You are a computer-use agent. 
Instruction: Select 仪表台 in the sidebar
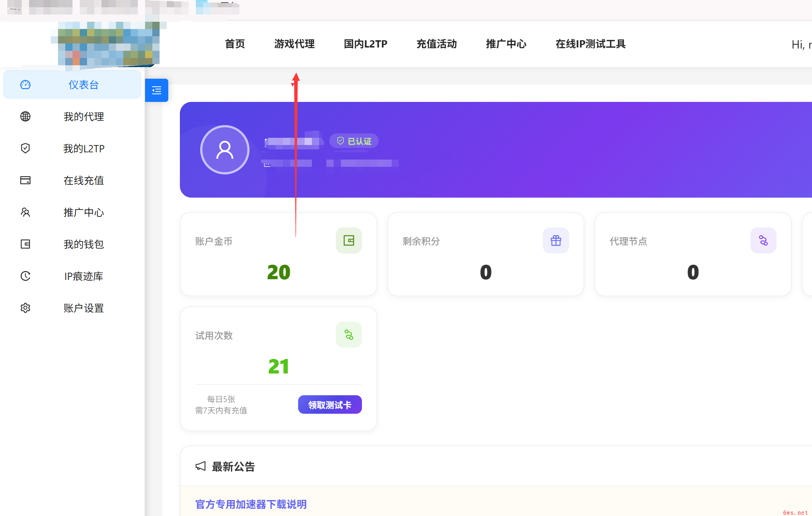pyautogui.click(x=72, y=84)
